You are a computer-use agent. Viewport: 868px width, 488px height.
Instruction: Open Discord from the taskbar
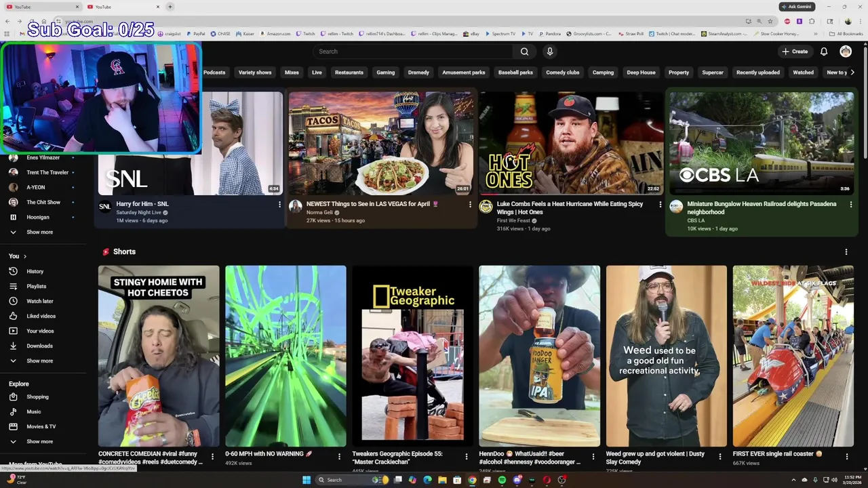517,480
